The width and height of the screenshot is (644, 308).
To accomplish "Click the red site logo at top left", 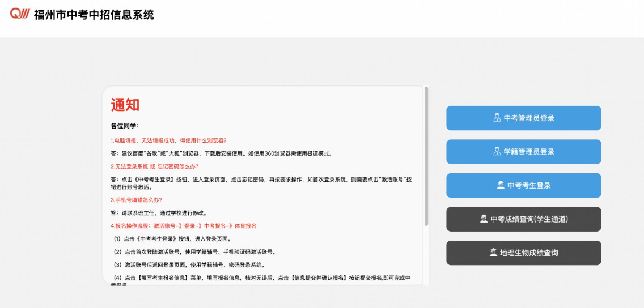I will [20, 14].
